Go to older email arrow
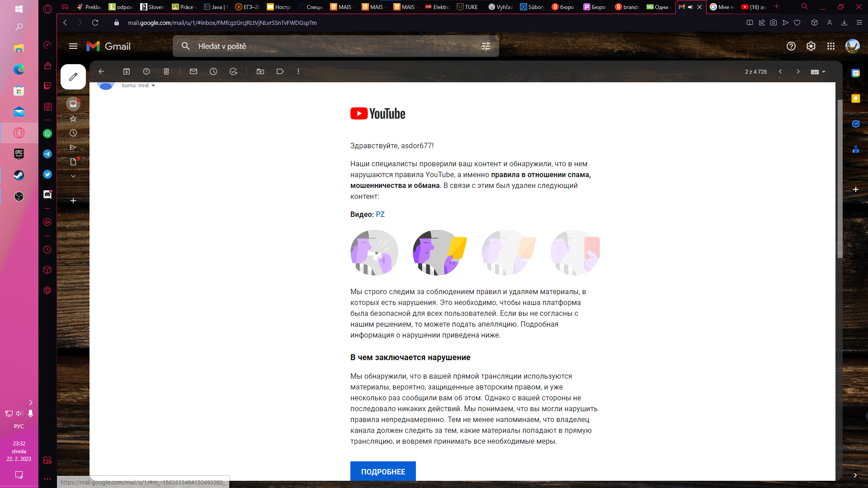The height and width of the screenshot is (488, 868). pos(798,72)
